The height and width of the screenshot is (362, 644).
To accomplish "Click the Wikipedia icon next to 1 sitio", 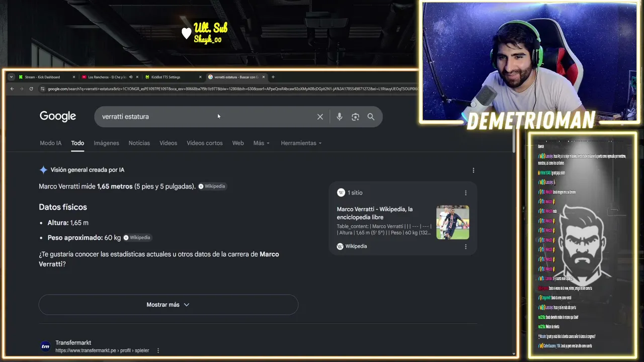I will coord(341,193).
